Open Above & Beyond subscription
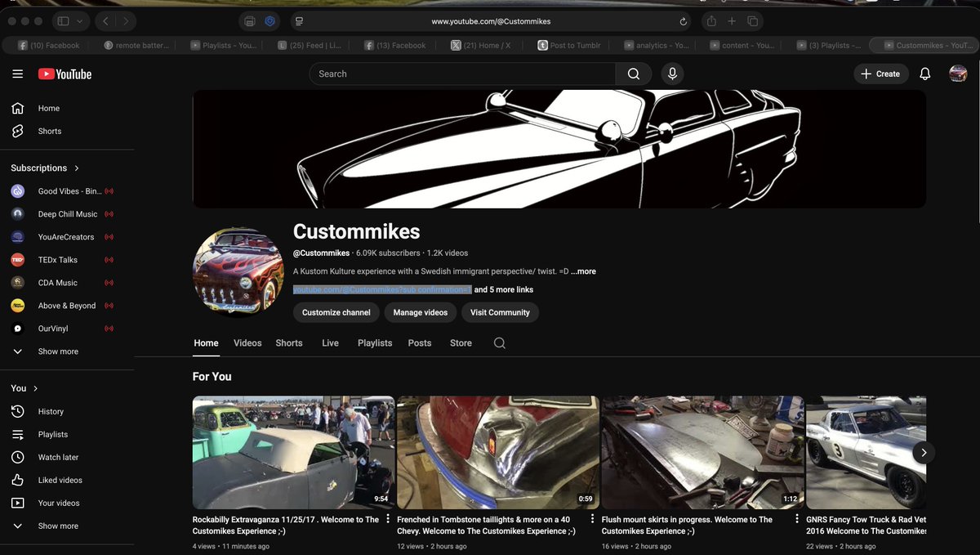 pos(67,306)
